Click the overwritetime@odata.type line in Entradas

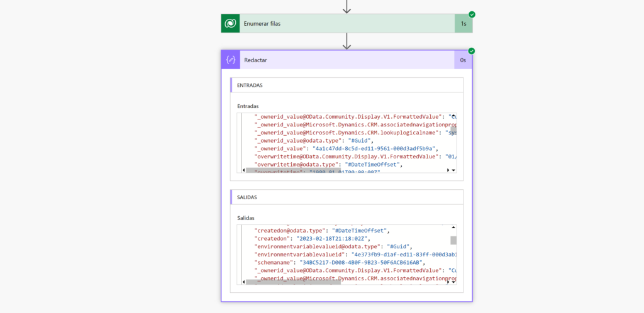coord(328,165)
